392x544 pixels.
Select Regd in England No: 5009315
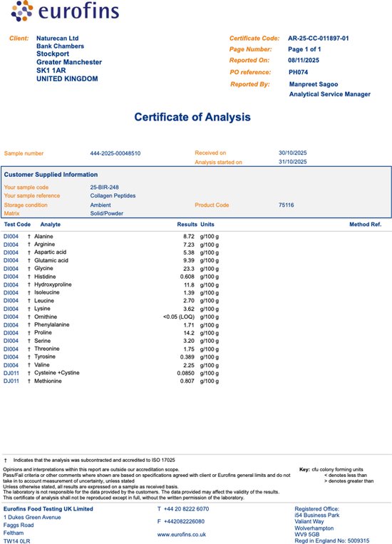tap(332, 540)
